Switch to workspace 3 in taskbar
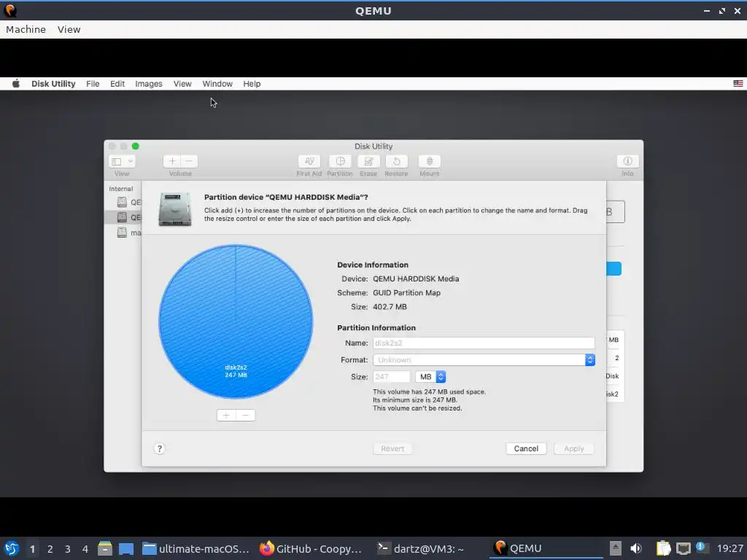The width and height of the screenshot is (747, 560). tap(68, 549)
